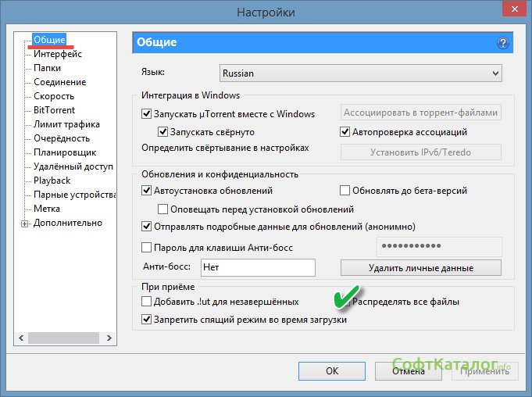
Task: Enable Обновлять до бета-версий checkbox
Action: click(x=345, y=191)
